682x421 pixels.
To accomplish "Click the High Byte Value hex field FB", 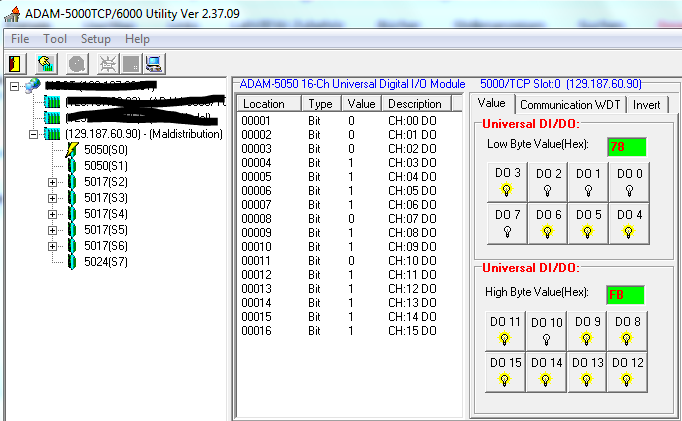I will pos(625,295).
